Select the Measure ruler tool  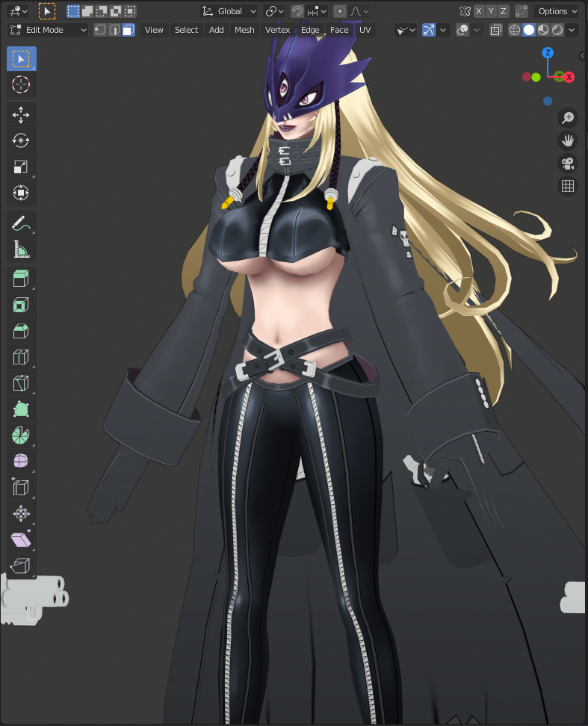pyautogui.click(x=22, y=249)
